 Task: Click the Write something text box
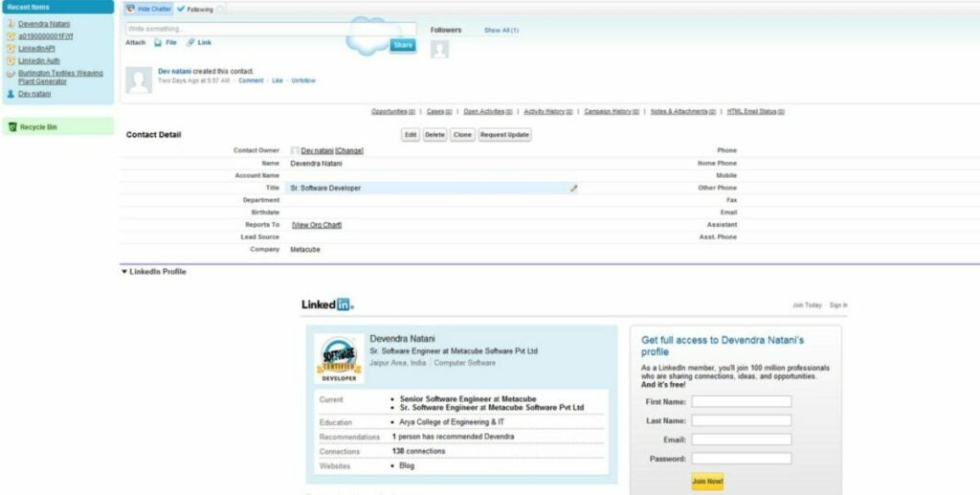click(x=271, y=30)
